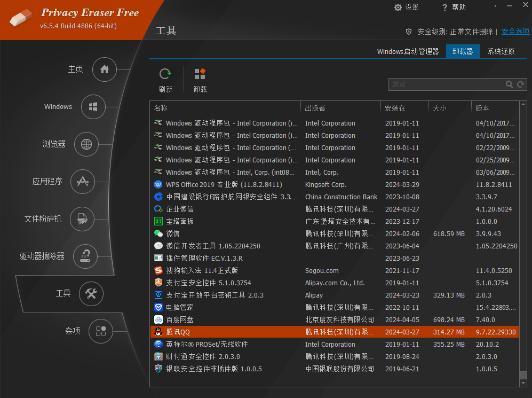
Task: Sort list by 安装在 column header
Action: (x=405, y=108)
